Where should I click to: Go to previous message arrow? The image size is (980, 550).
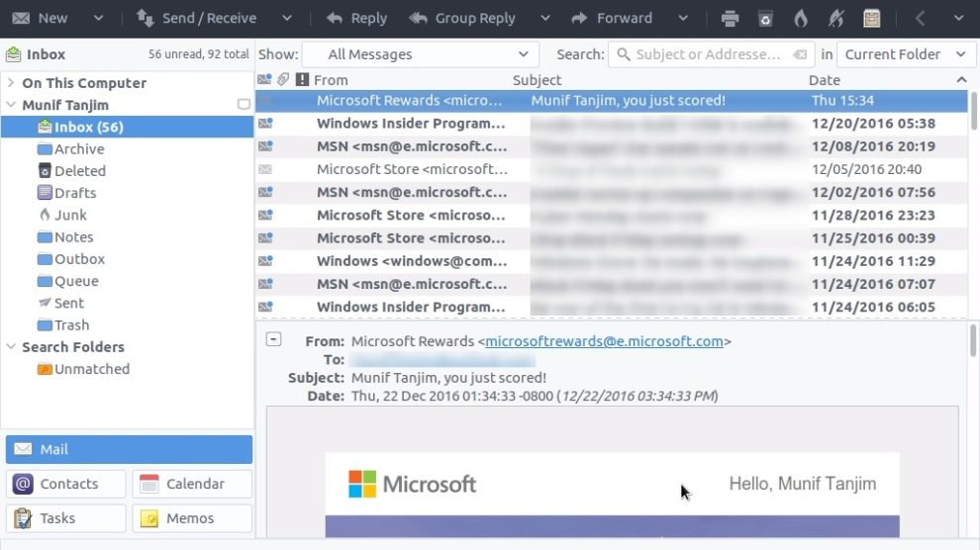(x=920, y=18)
